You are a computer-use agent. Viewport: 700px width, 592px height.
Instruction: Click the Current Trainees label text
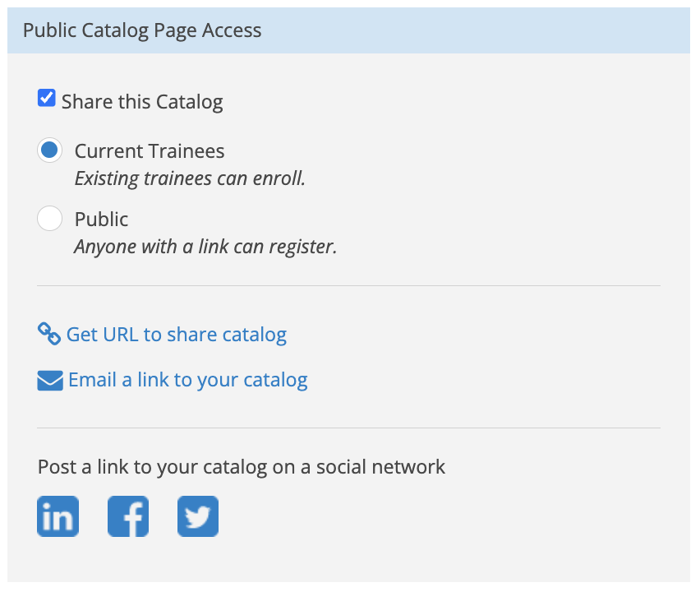[x=150, y=151]
